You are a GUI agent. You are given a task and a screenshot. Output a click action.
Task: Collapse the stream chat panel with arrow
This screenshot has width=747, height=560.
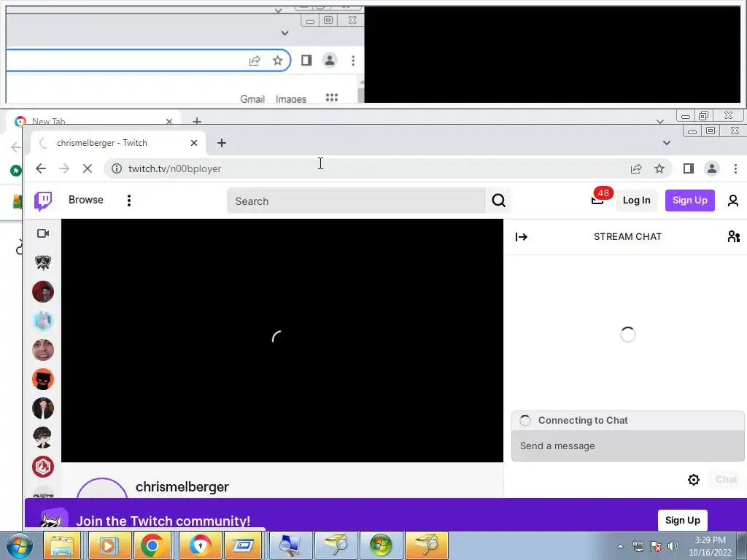[522, 237]
